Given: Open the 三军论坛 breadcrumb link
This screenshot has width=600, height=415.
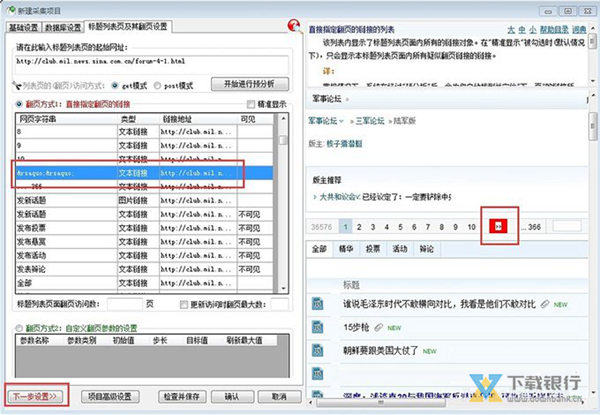Looking at the screenshot, I should pos(370,121).
